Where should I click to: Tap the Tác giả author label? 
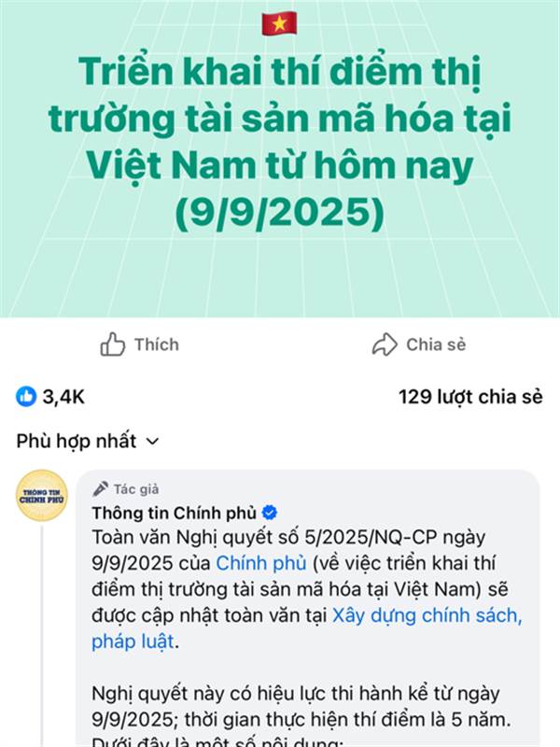click(136, 489)
